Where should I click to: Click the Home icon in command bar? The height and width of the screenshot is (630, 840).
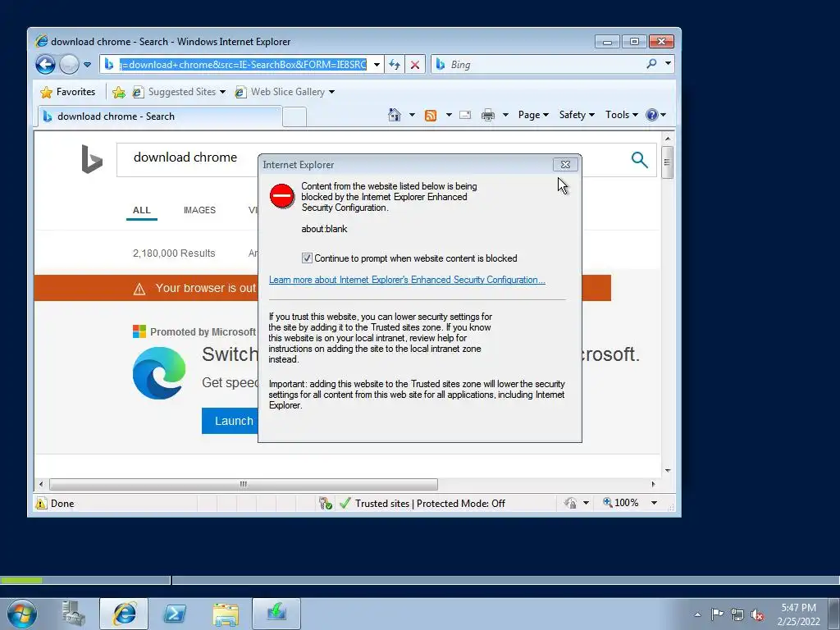395,115
